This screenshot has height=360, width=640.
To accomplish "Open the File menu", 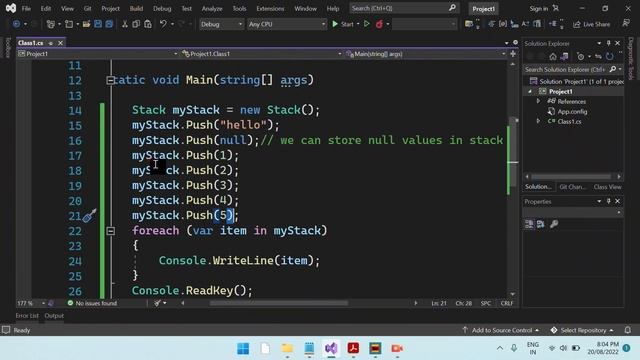I will coord(26,9).
